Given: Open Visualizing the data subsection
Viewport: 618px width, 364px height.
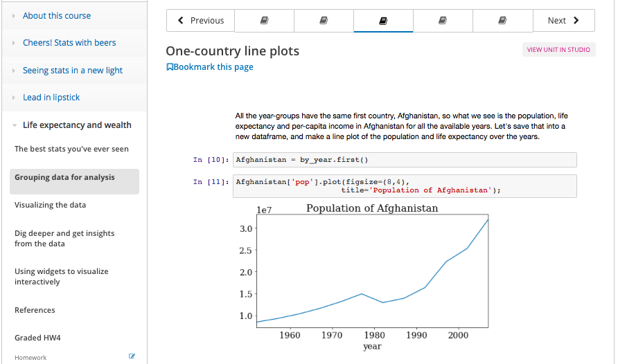Looking at the screenshot, I should [x=51, y=205].
